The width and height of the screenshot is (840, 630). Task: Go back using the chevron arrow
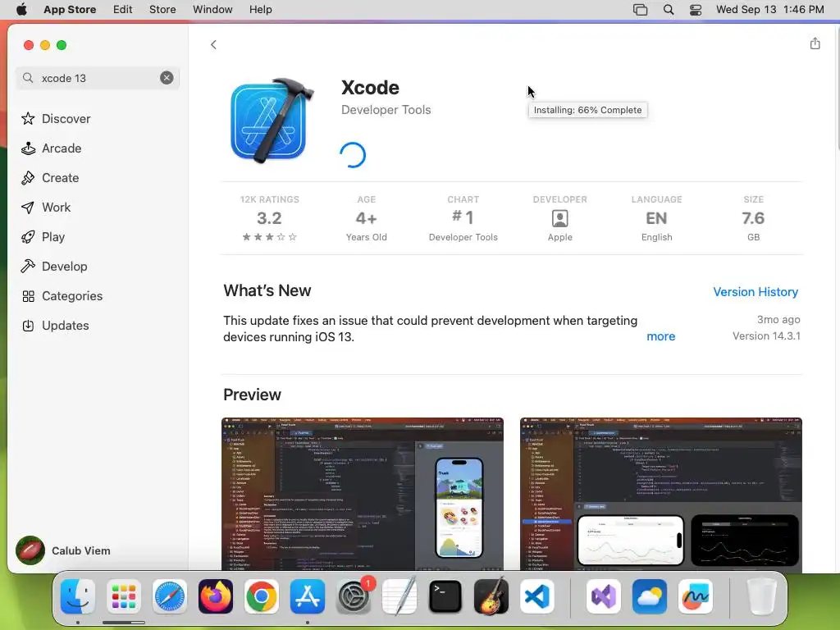click(x=213, y=44)
